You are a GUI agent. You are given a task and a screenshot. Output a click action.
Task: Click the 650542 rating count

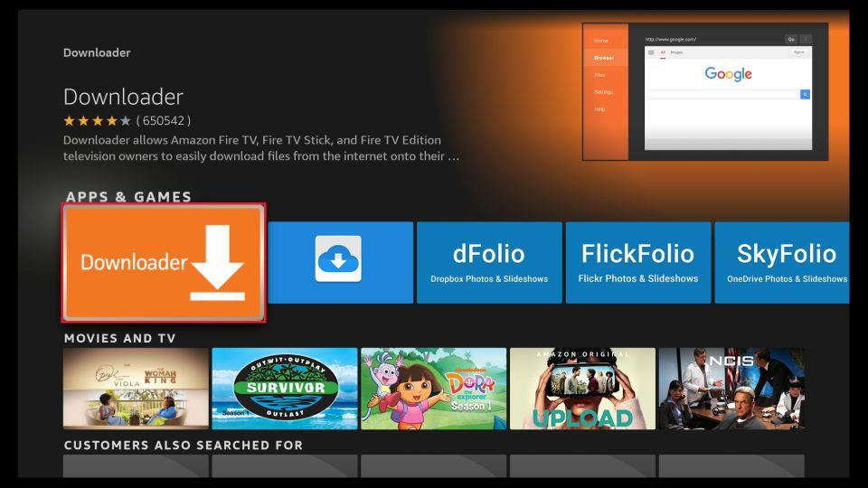point(164,120)
